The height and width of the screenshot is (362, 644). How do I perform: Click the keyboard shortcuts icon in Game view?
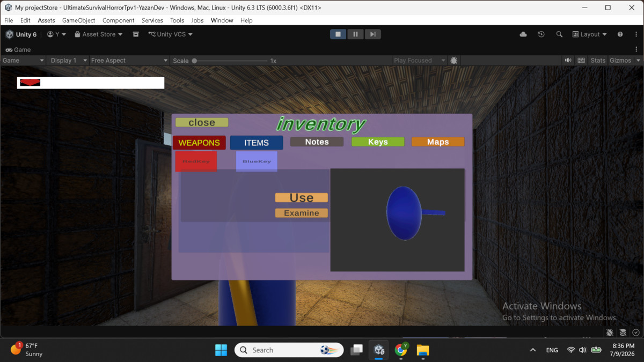[581, 61]
